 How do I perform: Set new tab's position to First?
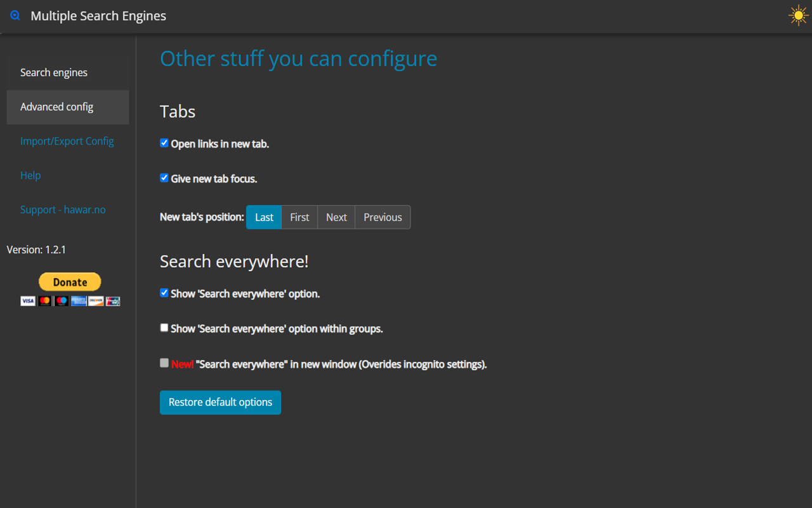299,217
